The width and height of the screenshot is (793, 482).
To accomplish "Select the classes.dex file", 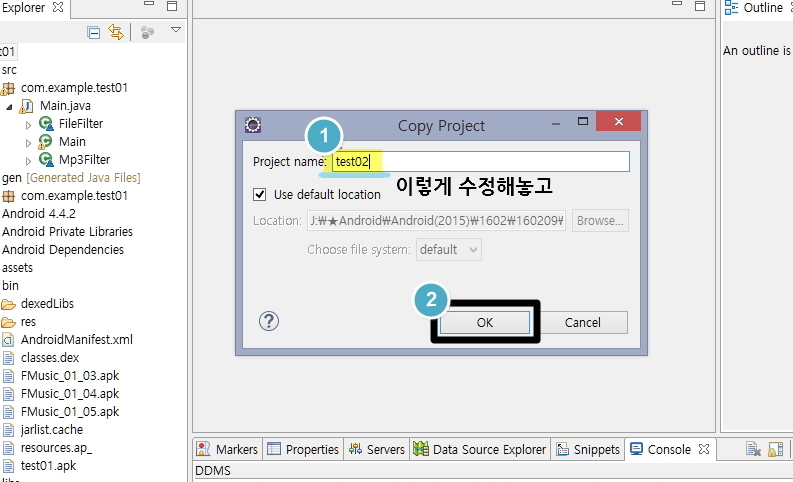I will 50,358.
